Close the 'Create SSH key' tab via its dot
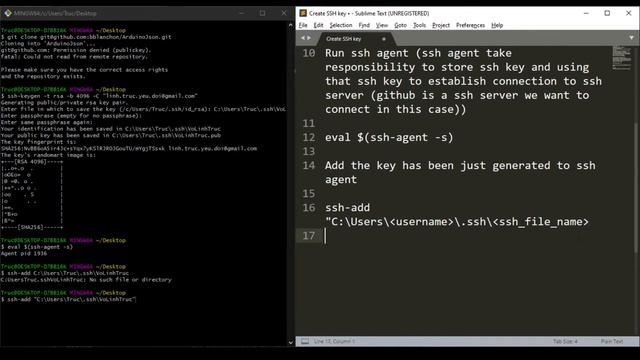 (384, 39)
